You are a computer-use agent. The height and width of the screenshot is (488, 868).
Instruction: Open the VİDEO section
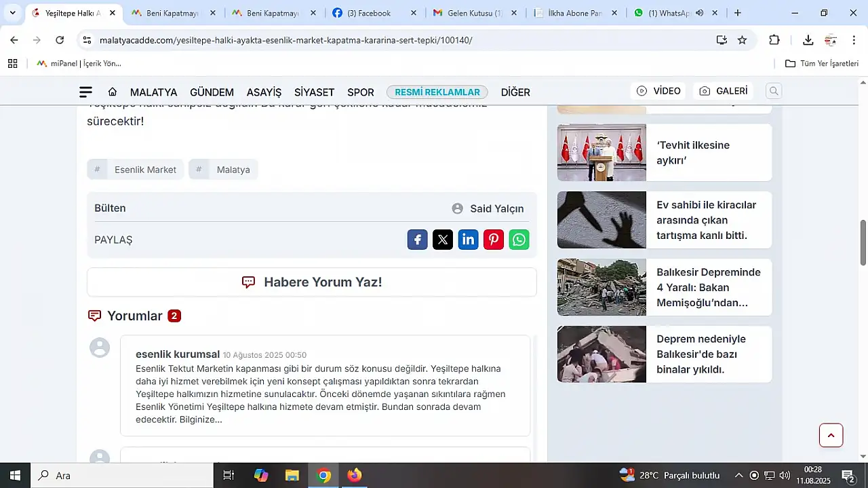tap(658, 91)
